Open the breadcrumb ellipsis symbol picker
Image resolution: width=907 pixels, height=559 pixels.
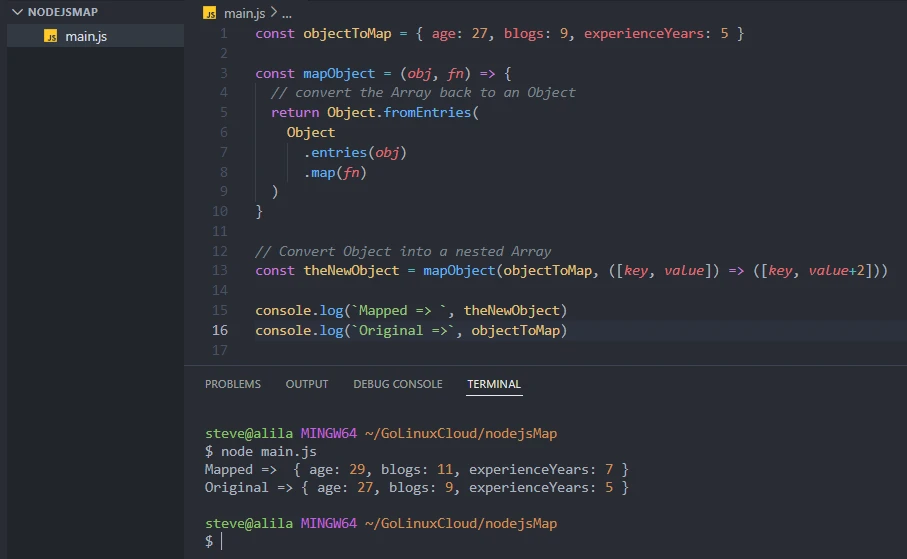pyautogui.click(x=287, y=14)
